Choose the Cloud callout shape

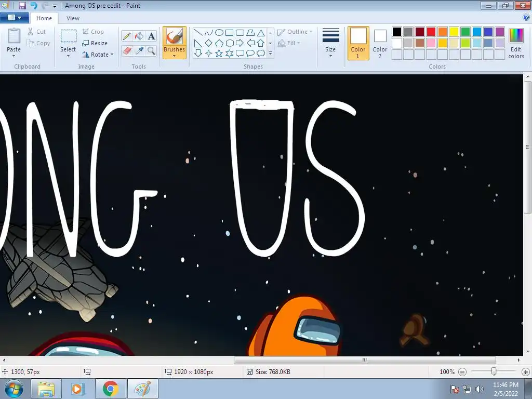pos(261,54)
